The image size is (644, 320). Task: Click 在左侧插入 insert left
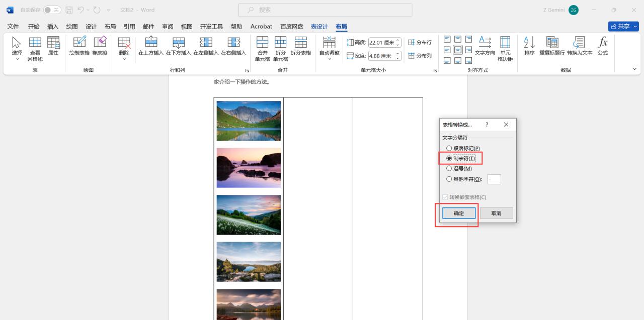pos(206,46)
